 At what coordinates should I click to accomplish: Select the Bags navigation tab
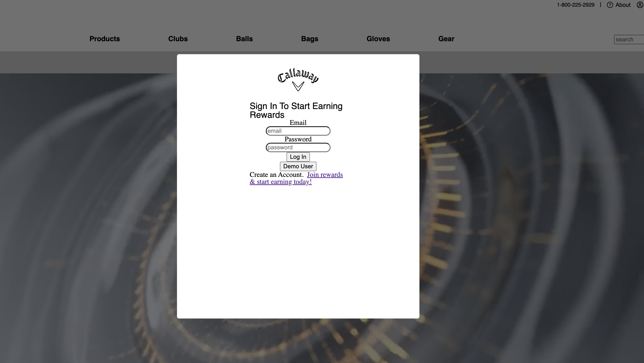[x=309, y=39]
